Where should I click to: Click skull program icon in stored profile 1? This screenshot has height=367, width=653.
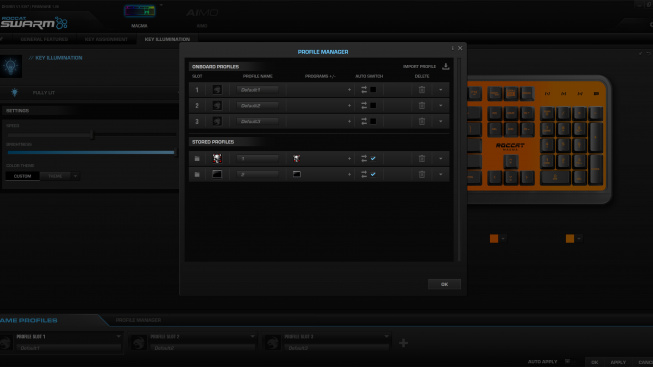[x=297, y=158]
